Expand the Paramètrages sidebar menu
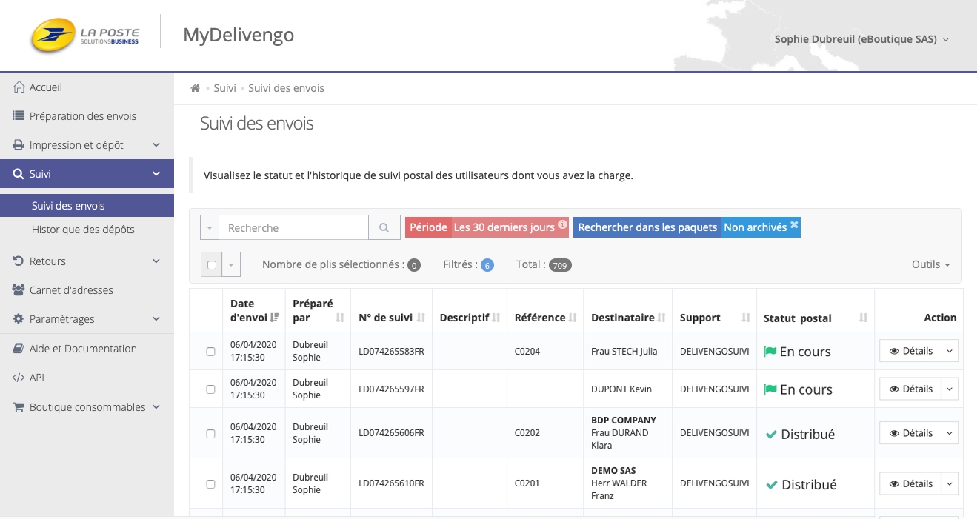This screenshot has height=519, width=980. click(87, 319)
